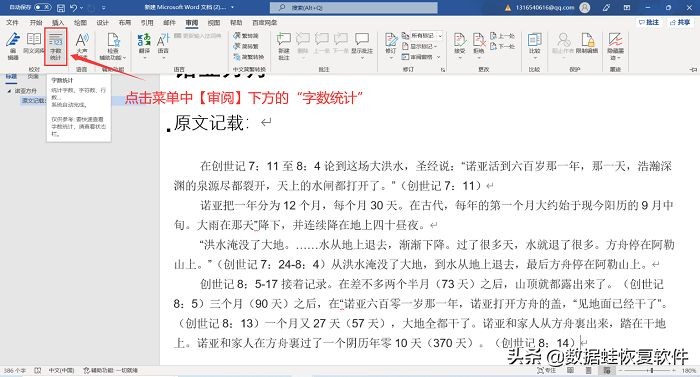Click the Save icon in title bar
The image size is (700, 377).
[61, 8]
